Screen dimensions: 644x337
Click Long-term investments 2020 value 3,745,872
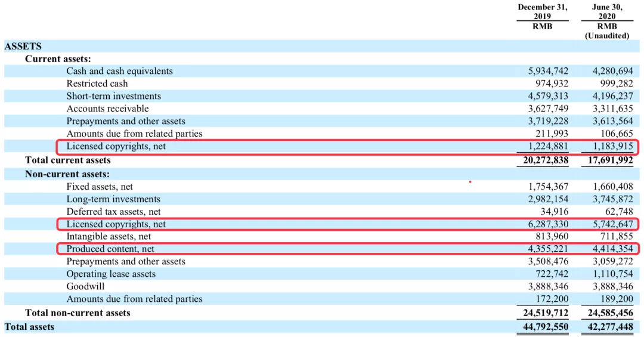[x=613, y=199]
